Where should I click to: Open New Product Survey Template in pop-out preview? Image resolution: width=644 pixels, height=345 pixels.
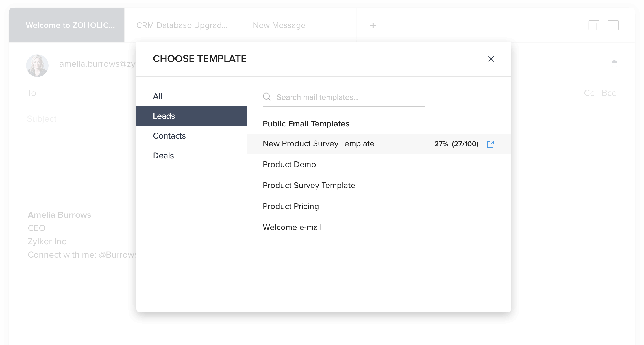click(x=491, y=144)
